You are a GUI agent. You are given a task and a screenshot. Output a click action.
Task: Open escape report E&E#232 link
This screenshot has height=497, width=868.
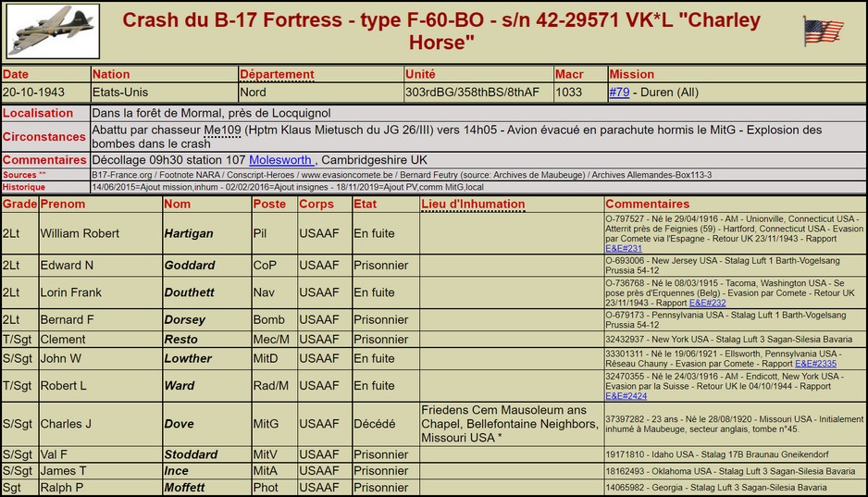pos(707,303)
